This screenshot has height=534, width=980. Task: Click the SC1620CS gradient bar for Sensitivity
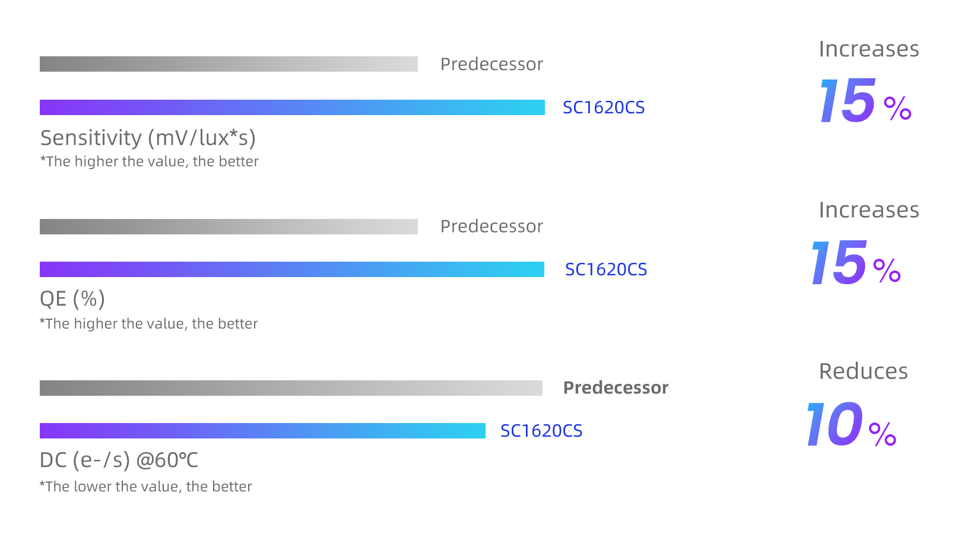(292, 107)
